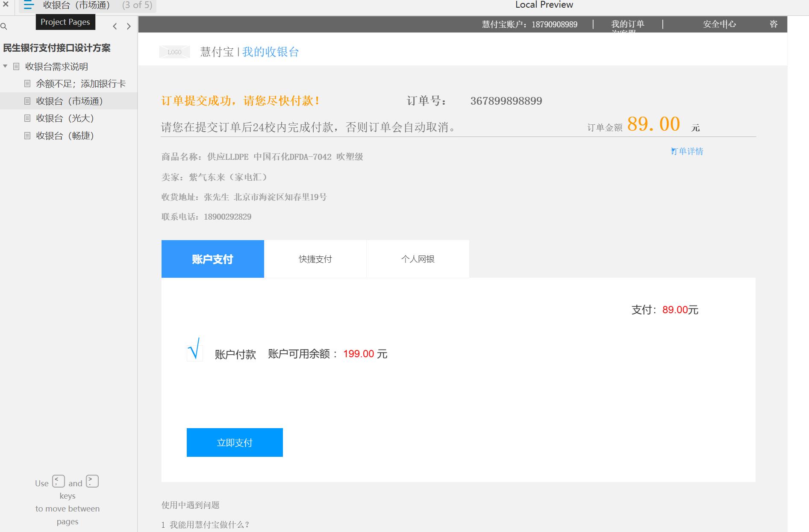Screen dimensions: 809x532
Task: Click the page icon beside 收银台（畅捷）
Action: 27,136
